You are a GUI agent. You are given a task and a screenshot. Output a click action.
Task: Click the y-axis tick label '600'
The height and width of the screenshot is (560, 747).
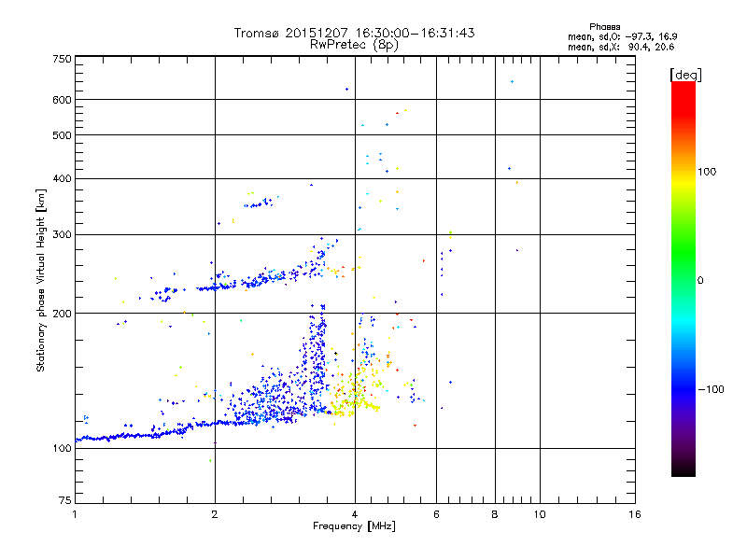tap(62, 100)
